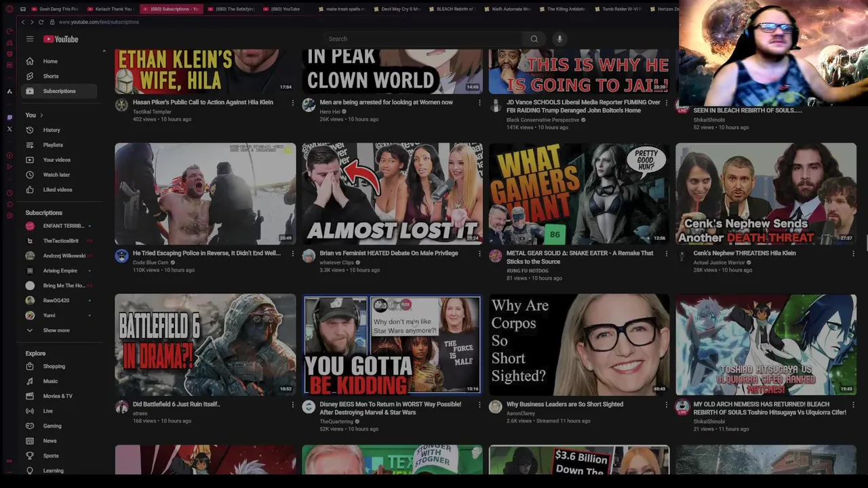Image resolution: width=868 pixels, height=488 pixels.
Task: Open options menu for JD Vance video
Action: [x=667, y=103]
